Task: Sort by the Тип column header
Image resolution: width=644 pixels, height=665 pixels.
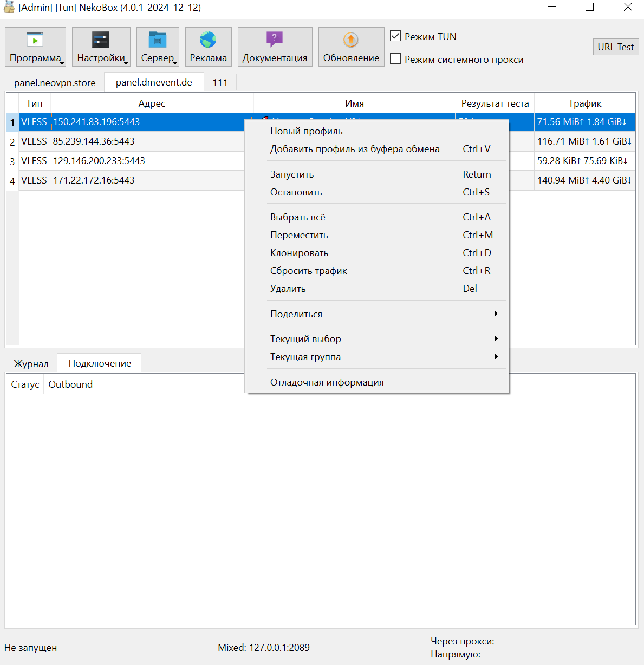Action: click(34, 103)
